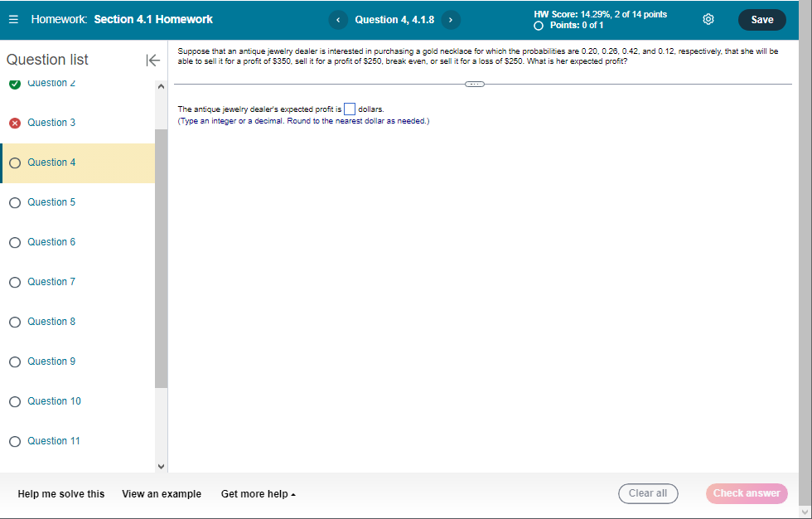Select Question 5 radio button
The height and width of the screenshot is (519, 812).
(x=14, y=201)
